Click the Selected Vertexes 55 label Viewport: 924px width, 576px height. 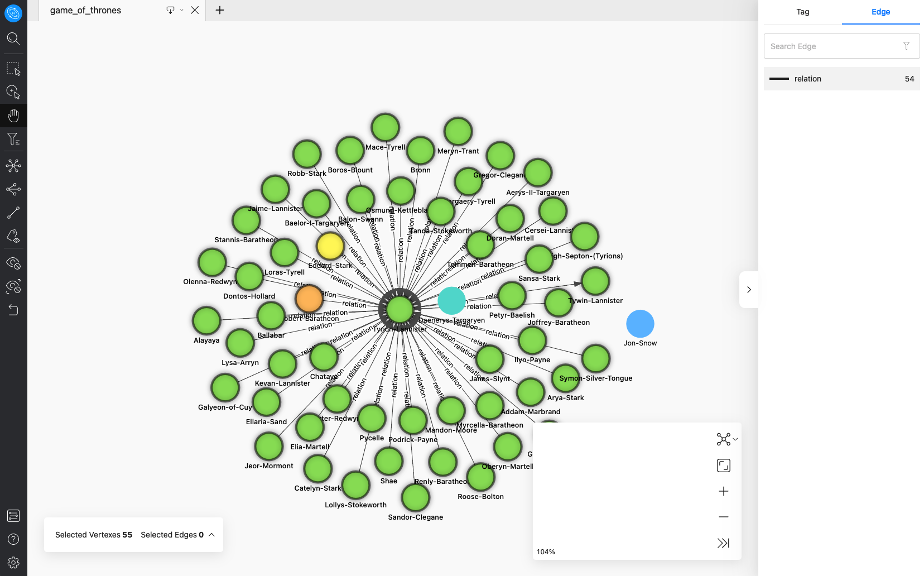(94, 535)
